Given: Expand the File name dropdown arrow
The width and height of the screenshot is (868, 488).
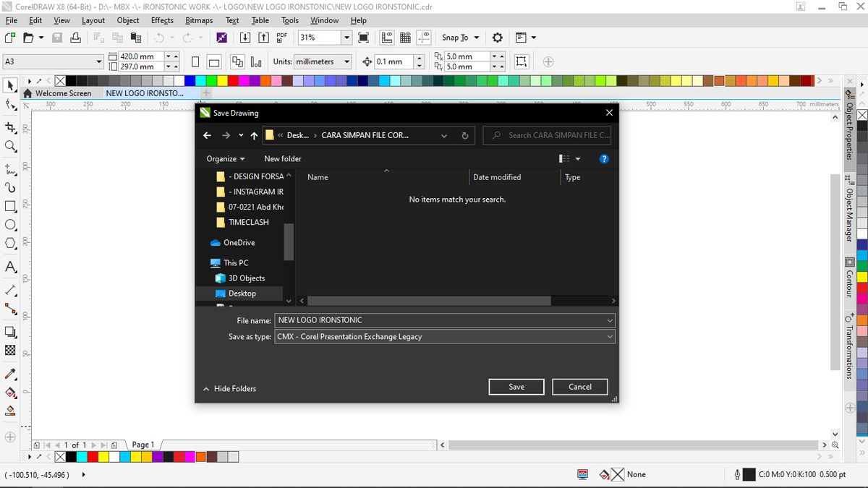Looking at the screenshot, I should [x=610, y=320].
